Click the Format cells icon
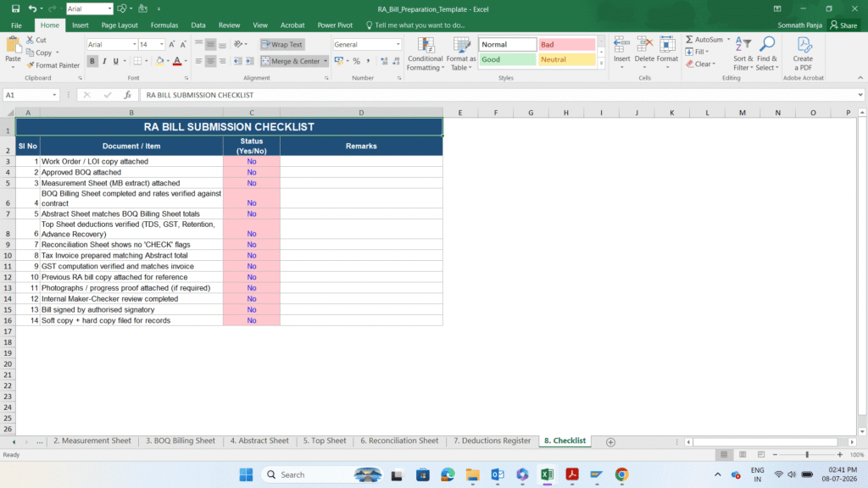 tap(667, 45)
